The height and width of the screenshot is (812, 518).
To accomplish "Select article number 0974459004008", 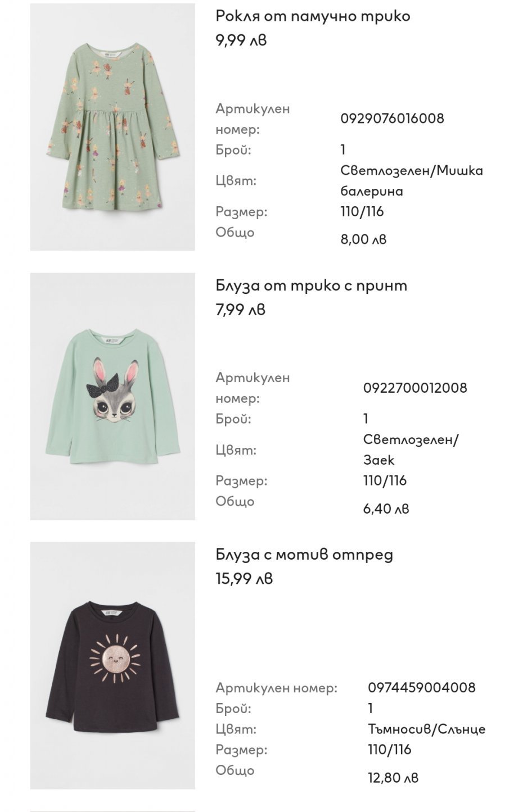I will coord(422,687).
